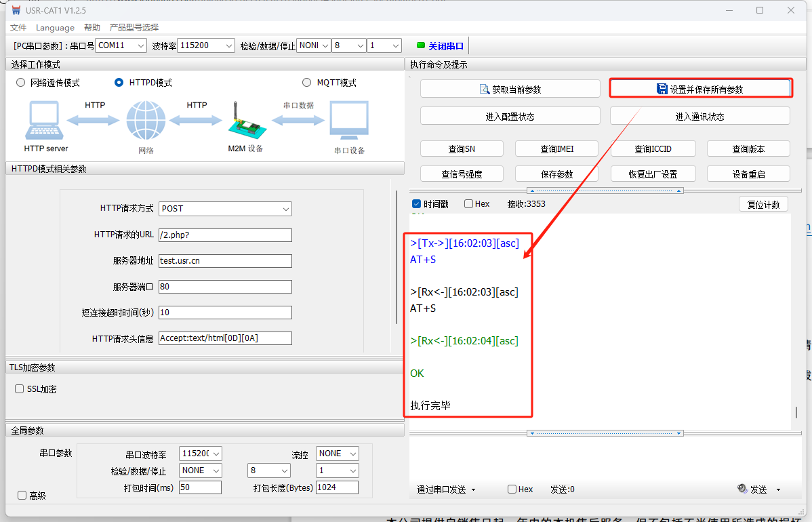Expand the HTTP请求方式 POST dropdown
Image resolution: width=812 pixels, height=522 pixels.
coord(225,209)
